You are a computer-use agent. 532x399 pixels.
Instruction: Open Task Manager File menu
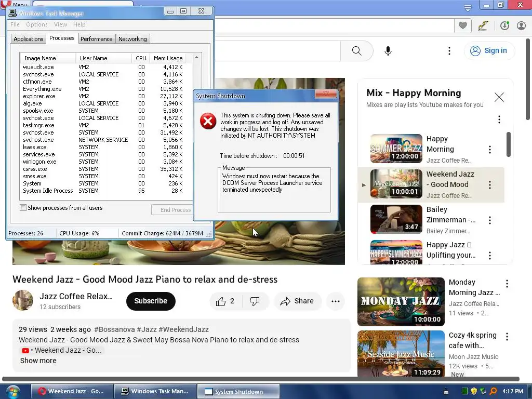(15, 24)
